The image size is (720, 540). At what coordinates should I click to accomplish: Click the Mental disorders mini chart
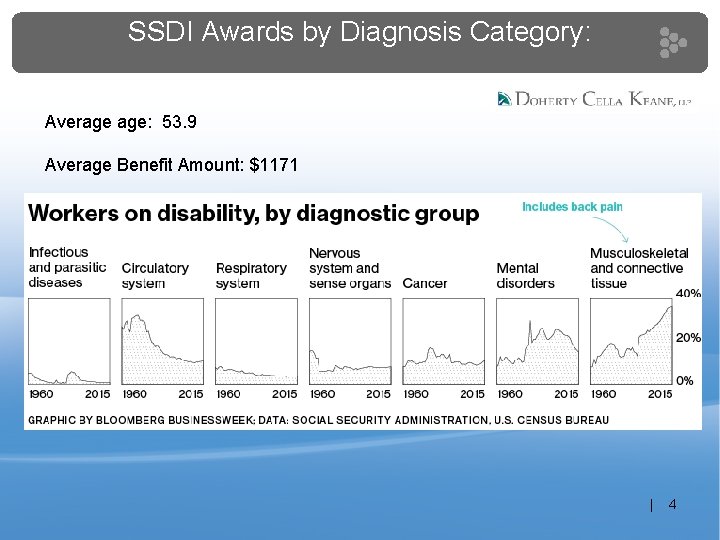537,341
